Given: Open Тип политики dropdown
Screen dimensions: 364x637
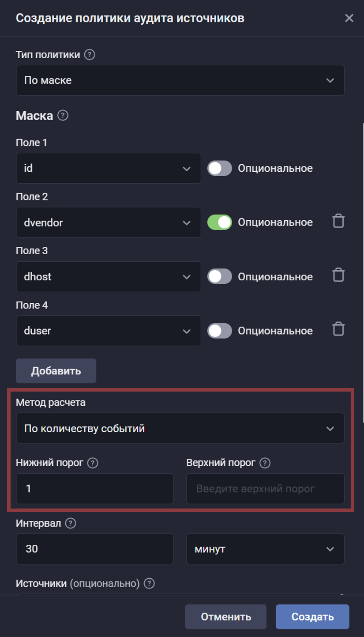Looking at the screenshot, I should point(180,80).
